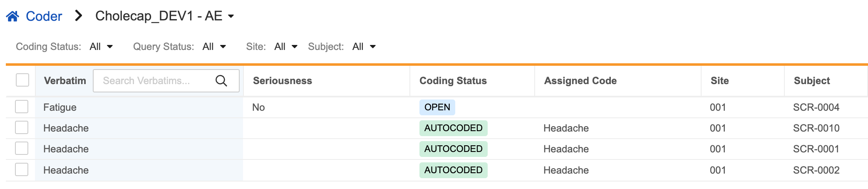The height and width of the screenshot is (189, 868).
Task: Click the OPEN status badge for Fatigue
Action: point(437,107)
